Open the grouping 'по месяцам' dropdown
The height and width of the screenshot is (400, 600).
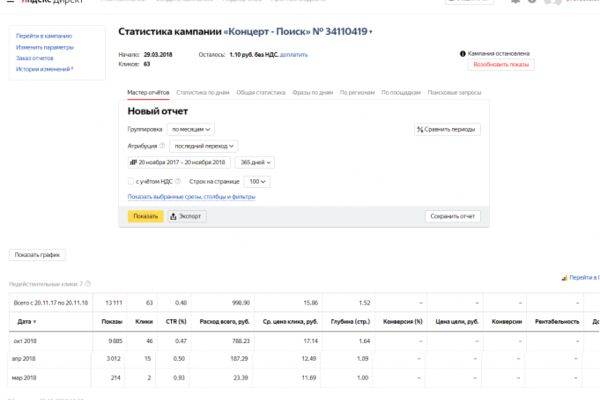click(191, 129)
